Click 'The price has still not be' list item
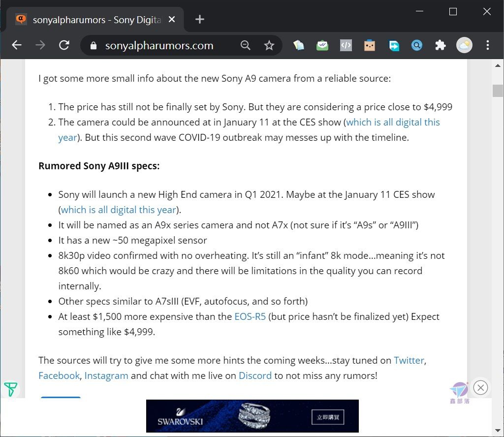Screen dimensions: 504x437 (255, 107)
